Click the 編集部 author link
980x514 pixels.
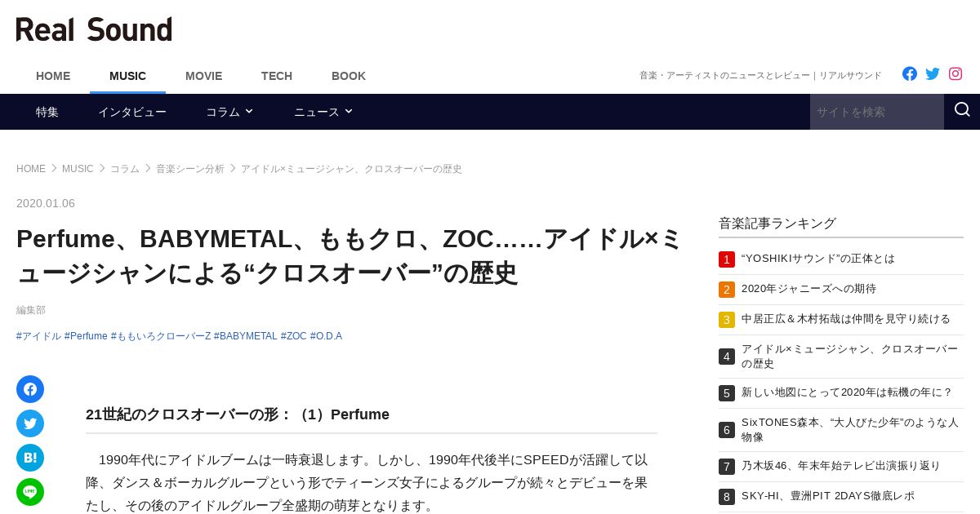31,310
